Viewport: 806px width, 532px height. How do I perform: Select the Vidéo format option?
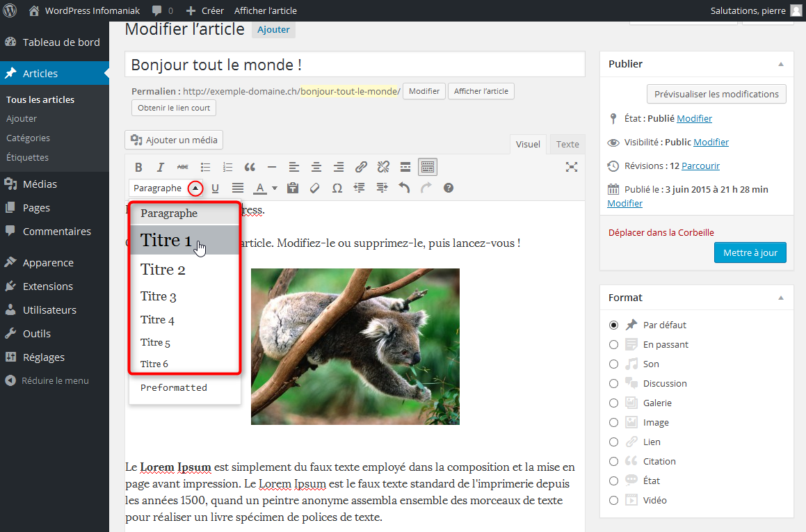[613, 500]
